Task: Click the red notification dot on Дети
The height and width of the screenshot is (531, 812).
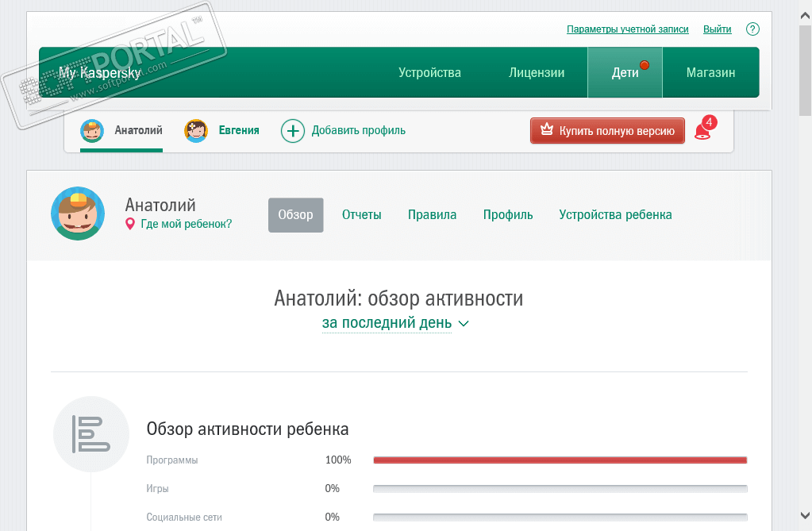Action: (x=645, y=65)
